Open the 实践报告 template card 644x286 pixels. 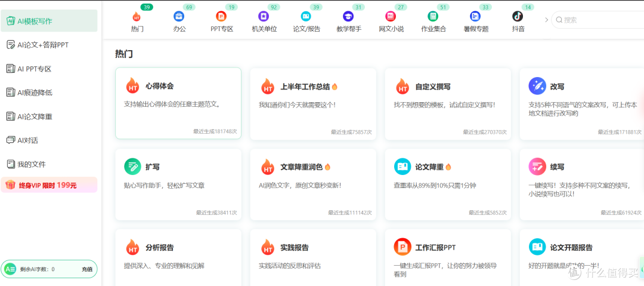[313, 257]
